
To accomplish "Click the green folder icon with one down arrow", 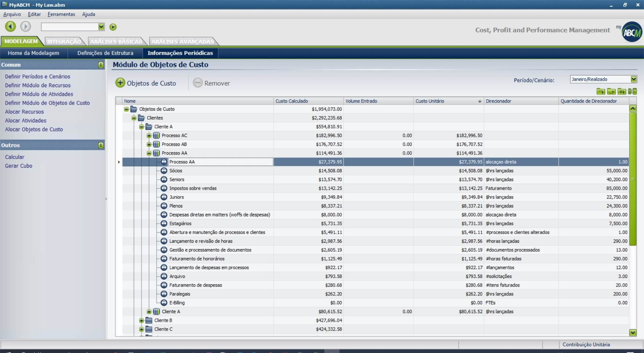I will (x=601, y=91).
